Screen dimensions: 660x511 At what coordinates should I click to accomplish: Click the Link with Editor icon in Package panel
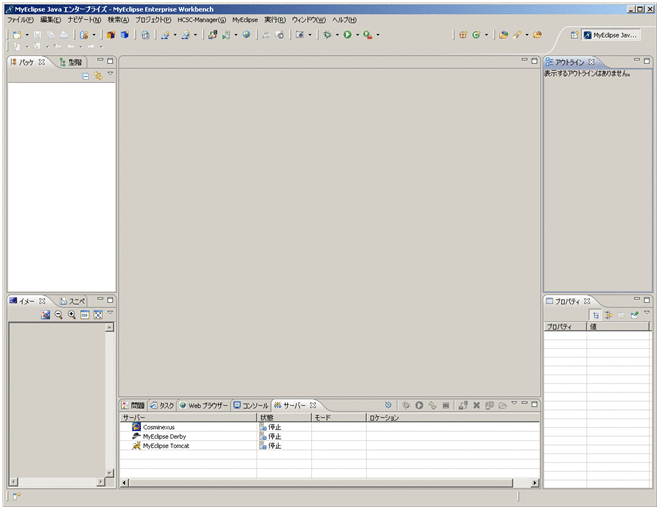(98, 76)
